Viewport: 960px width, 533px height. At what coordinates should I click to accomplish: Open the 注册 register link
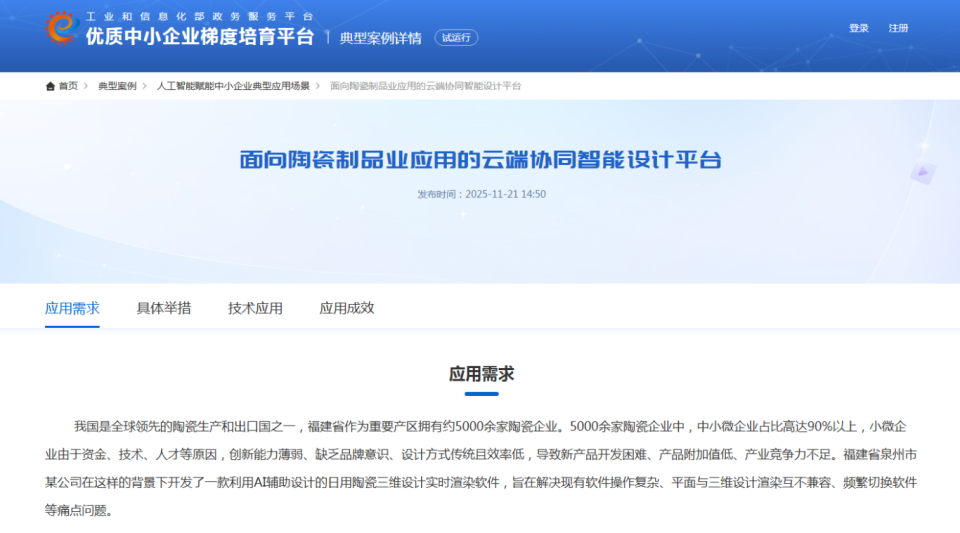coord(898,28)
